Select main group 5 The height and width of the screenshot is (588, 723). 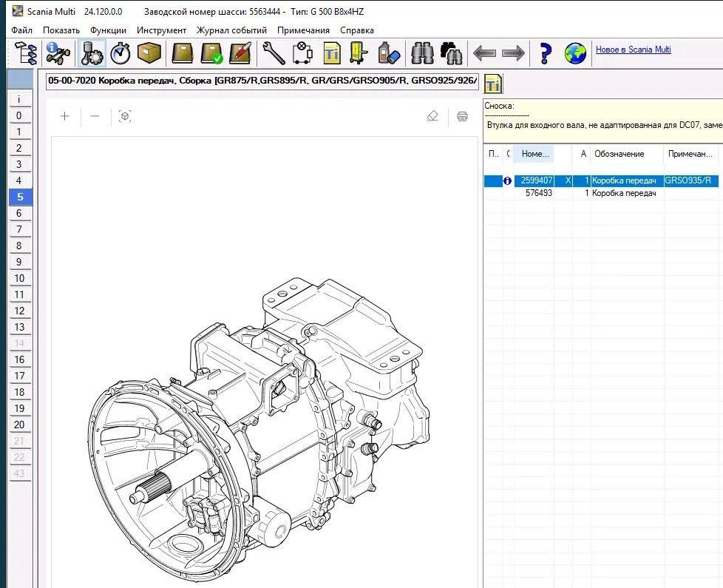pos(20,197)
